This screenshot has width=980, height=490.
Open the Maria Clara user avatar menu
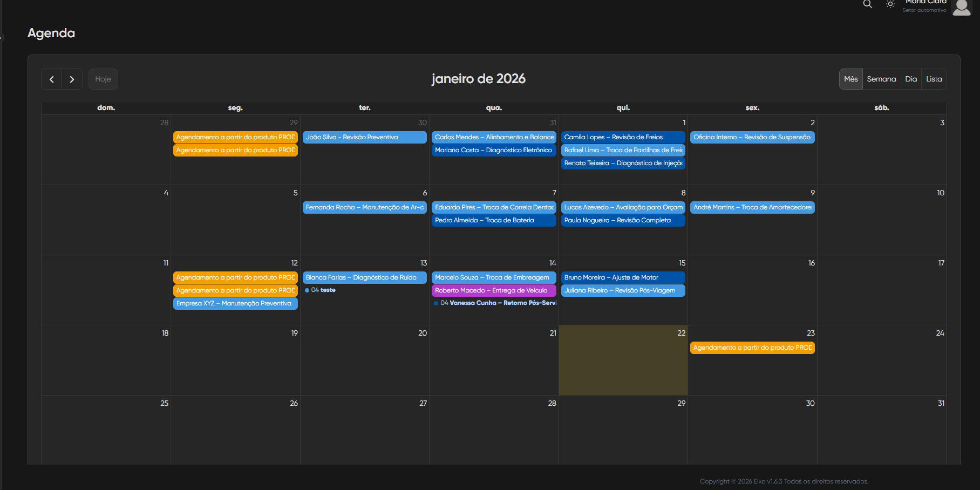961,7
